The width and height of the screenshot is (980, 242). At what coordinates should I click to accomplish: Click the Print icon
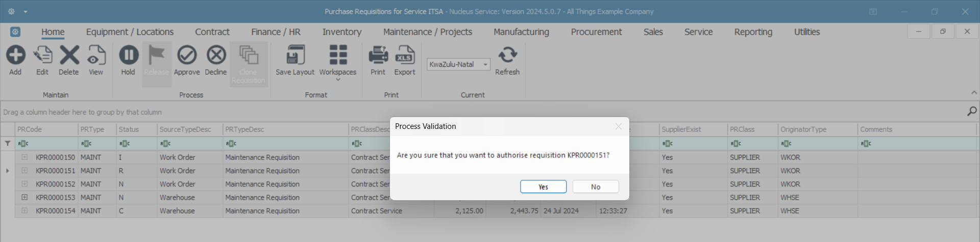point(378,56)
